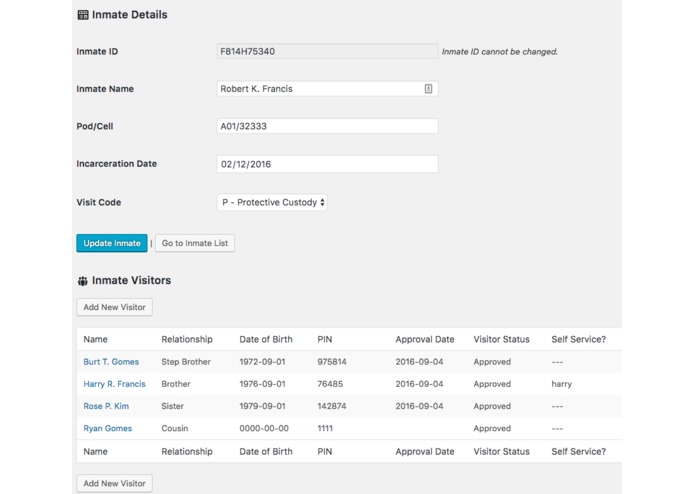Image resolution: width=695 pixels, height=494 pixels.
Task: Click the header Approval Date column
Action: point(425,339)
